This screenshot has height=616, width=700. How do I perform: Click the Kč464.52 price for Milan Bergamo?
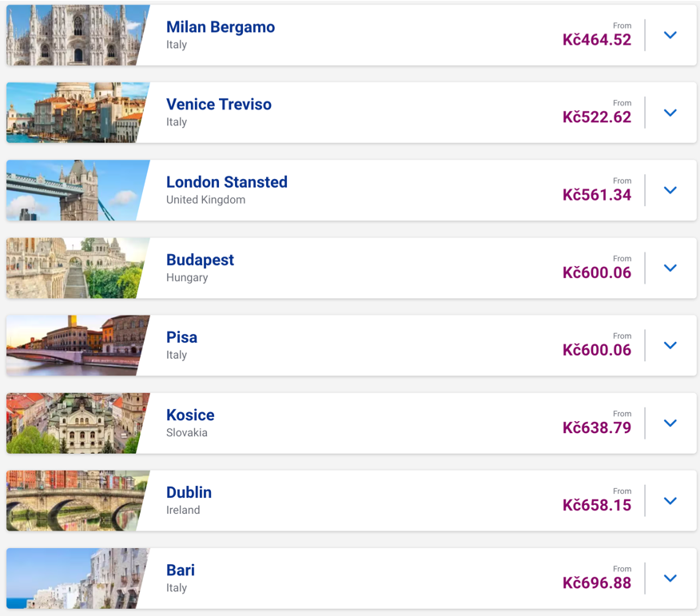pos(597,38)
